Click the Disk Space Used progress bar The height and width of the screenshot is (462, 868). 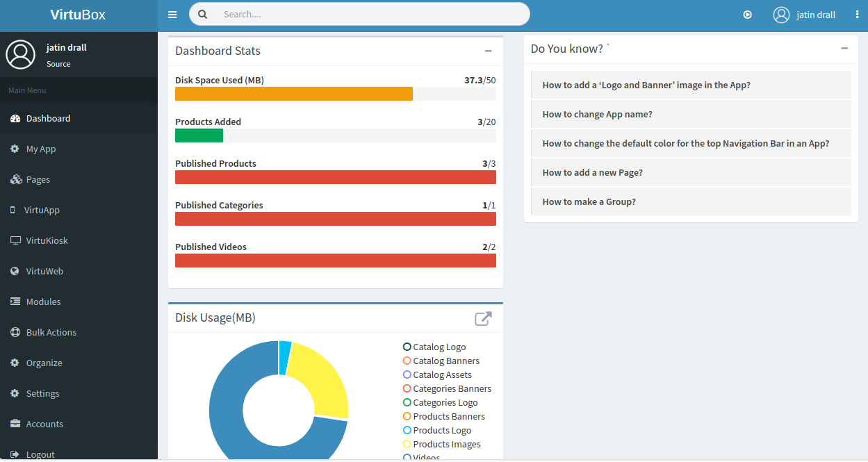[x=336, y=94]
